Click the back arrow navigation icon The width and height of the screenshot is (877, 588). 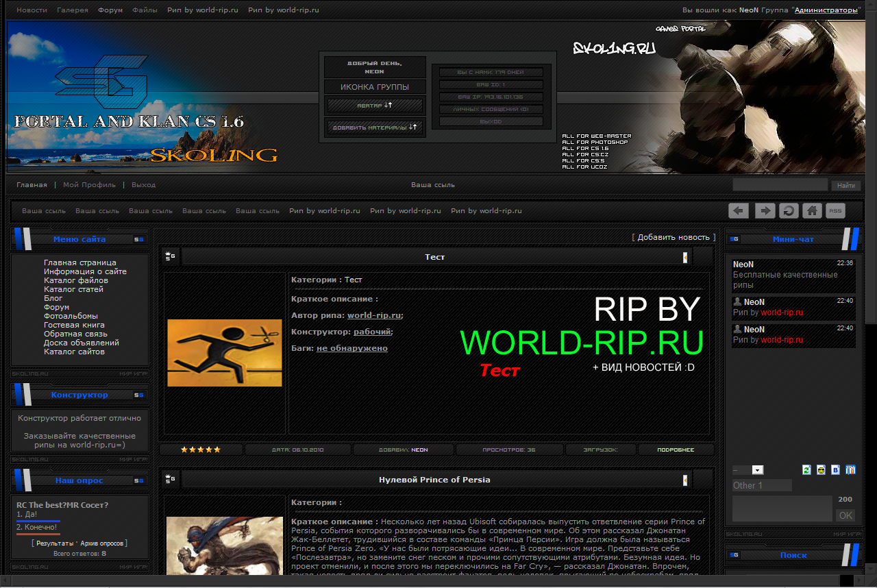point(738,210)
